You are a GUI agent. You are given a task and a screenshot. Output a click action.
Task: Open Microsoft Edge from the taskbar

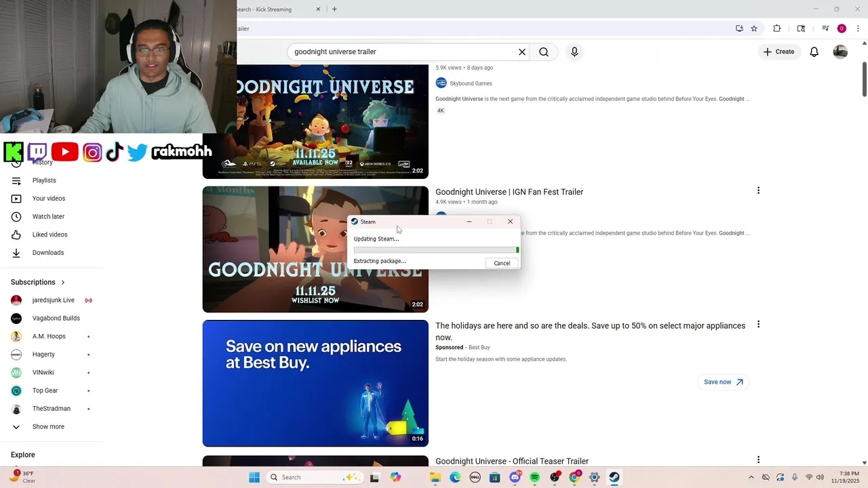point(455,477)
